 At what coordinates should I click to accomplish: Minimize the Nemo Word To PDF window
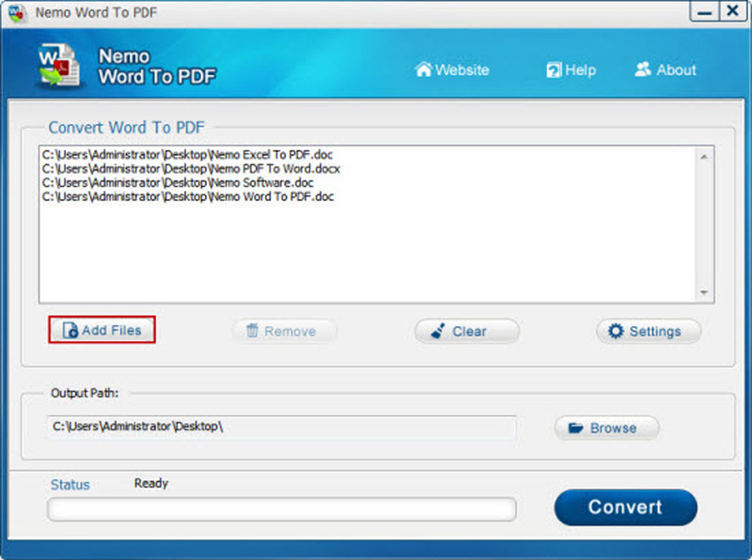(704, 11)
